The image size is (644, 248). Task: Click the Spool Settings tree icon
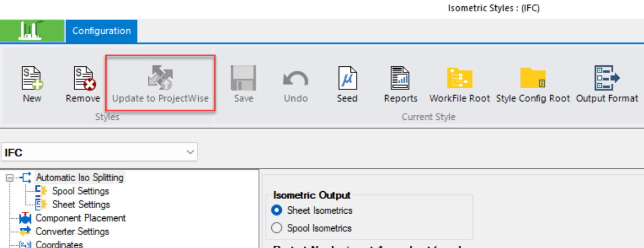(x=42, y=191)
